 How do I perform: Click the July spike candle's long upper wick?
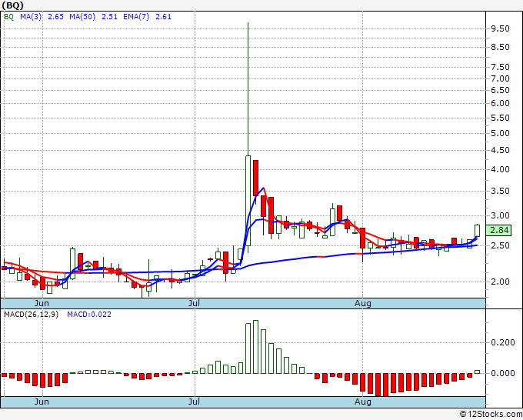248,88
